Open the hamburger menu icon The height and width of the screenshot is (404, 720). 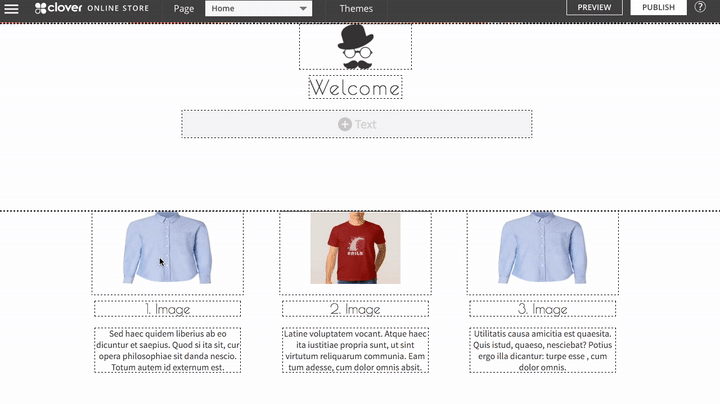tap(13, 8)
